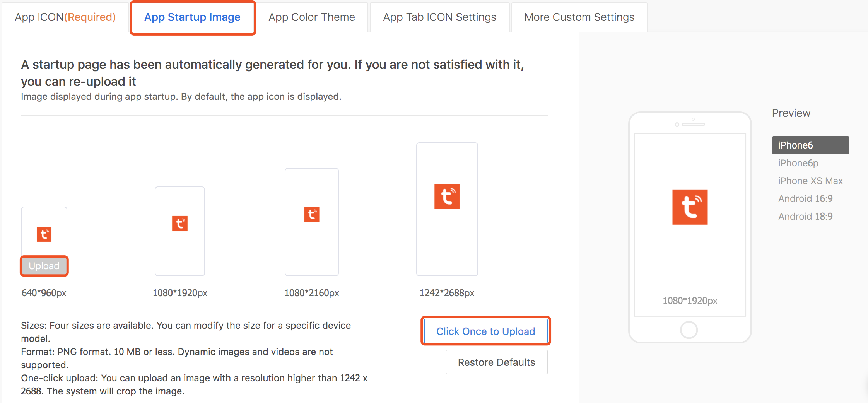The height and width of the screenshot is (403, 868).
Task: Open the App ICON(Required) tab
Action: (65, 17)
